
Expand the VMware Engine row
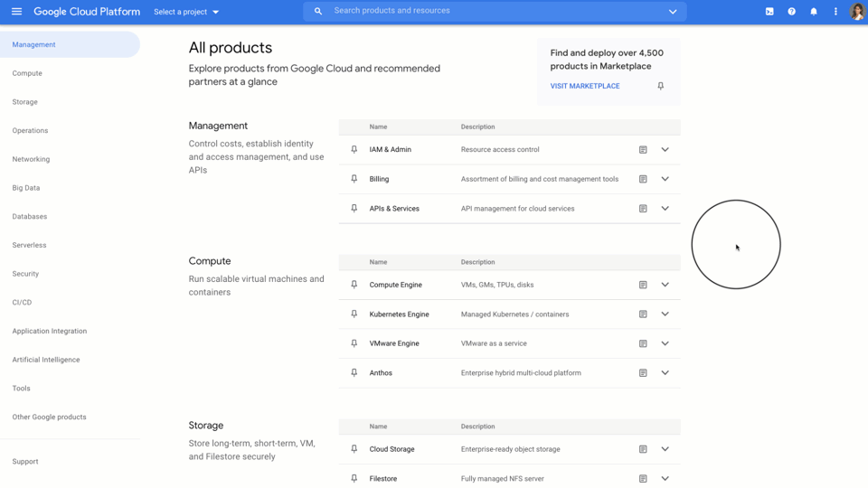665,343
